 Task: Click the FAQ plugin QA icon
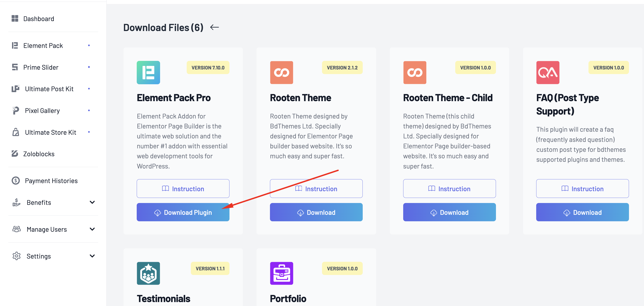[x=548, y=72]
